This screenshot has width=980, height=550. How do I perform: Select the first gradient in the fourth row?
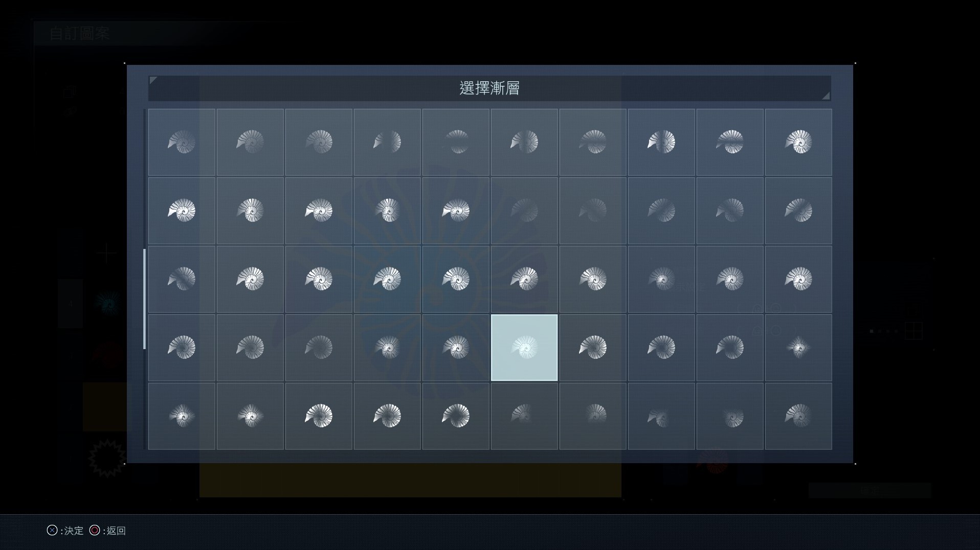point(182,348)
